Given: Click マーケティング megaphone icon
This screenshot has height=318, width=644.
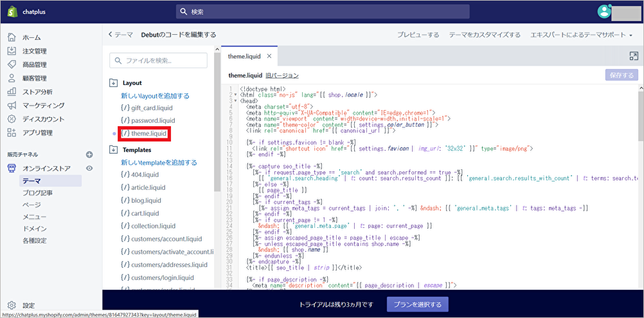Looking at the screenshot, I should point(12,106).
